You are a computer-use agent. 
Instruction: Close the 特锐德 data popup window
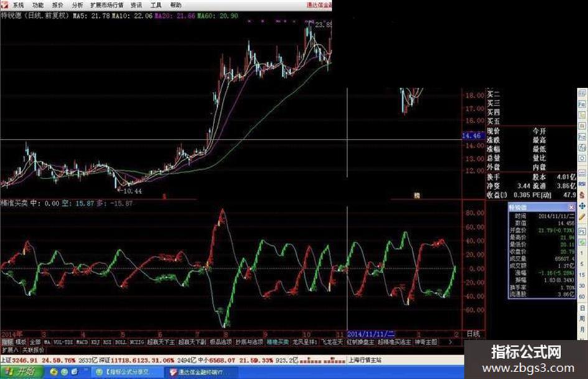(571, 207)
